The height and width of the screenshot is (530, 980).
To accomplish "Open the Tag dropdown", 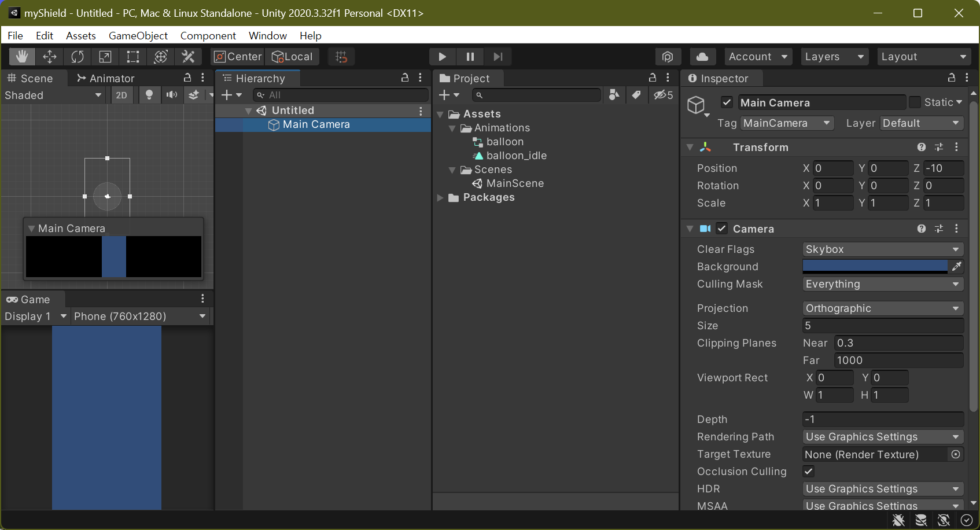I will [787, 123].
